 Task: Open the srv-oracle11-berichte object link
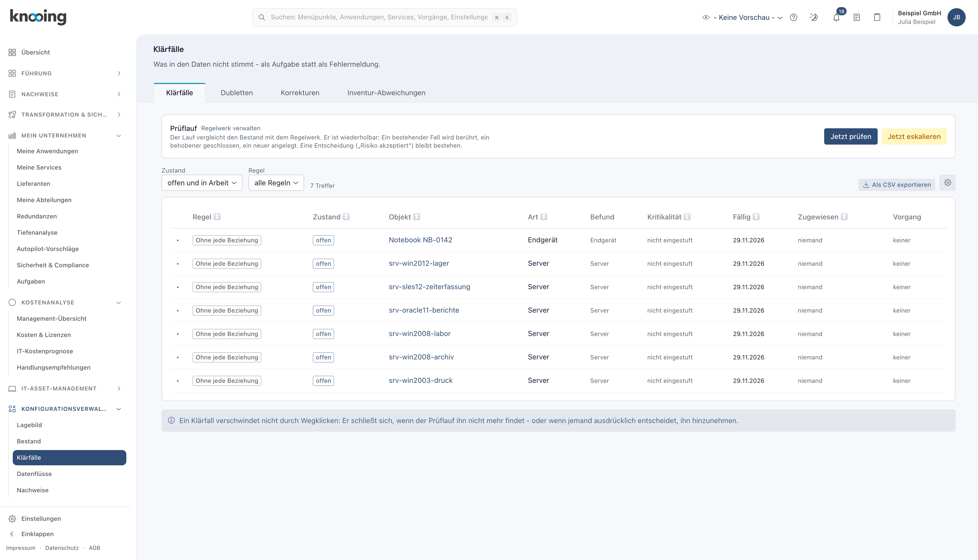[424, 310]
